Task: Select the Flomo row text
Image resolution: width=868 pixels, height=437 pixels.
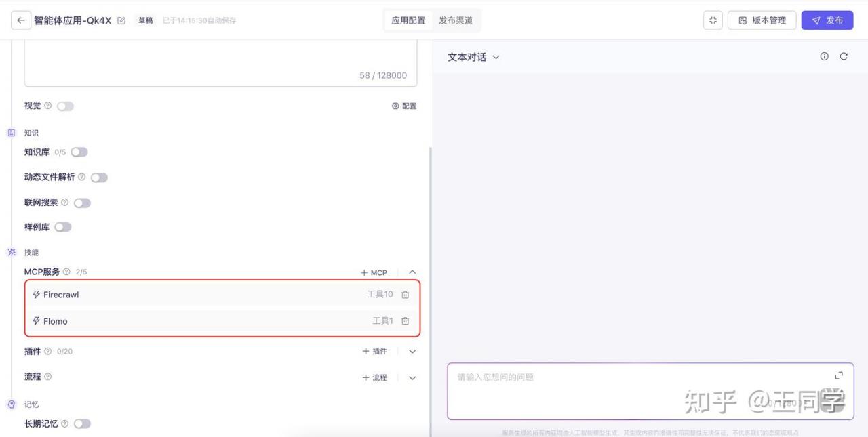Action: coord(56,321)
